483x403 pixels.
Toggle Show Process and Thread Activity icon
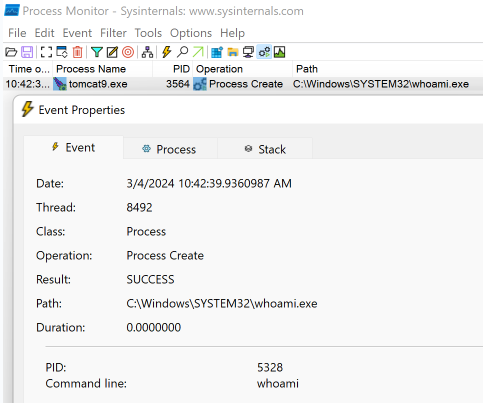coord(264,52)
